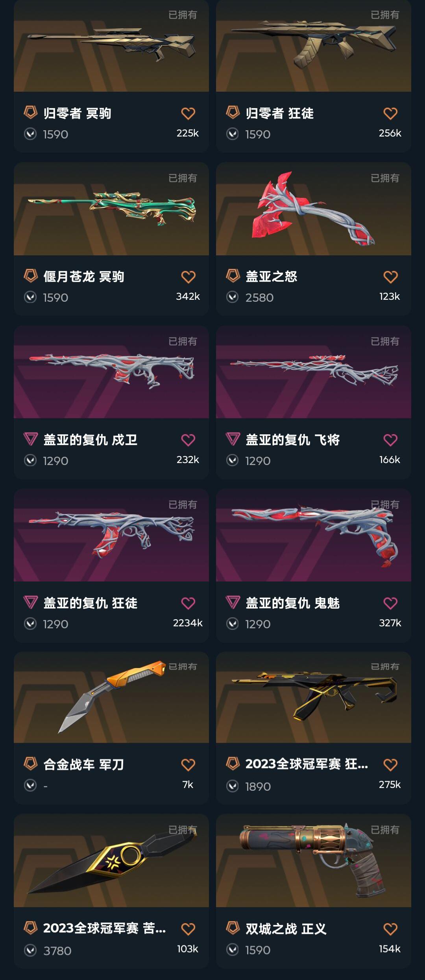Toggle the heart on 归零者 狂徒
The image size is (425, 980).
[x=390, y=113]
